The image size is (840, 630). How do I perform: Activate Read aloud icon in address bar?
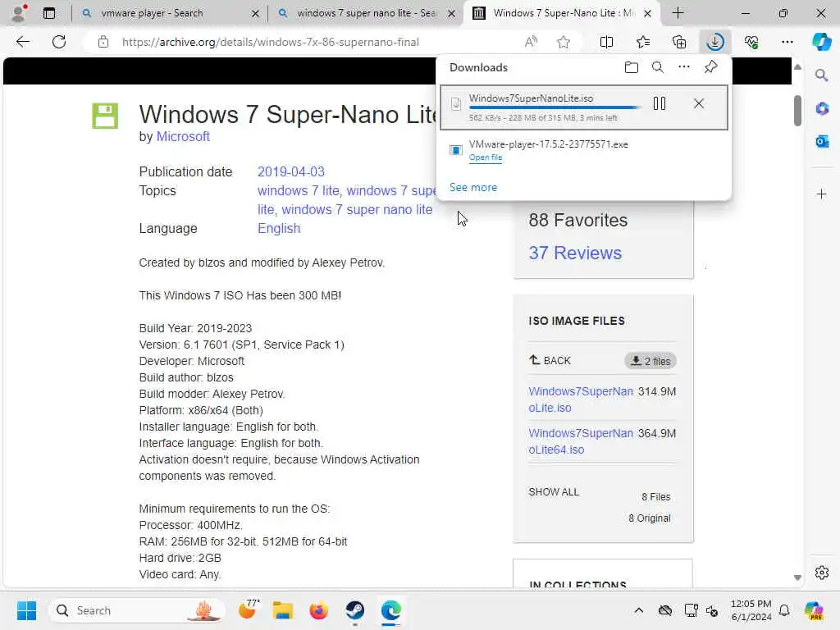531,42
